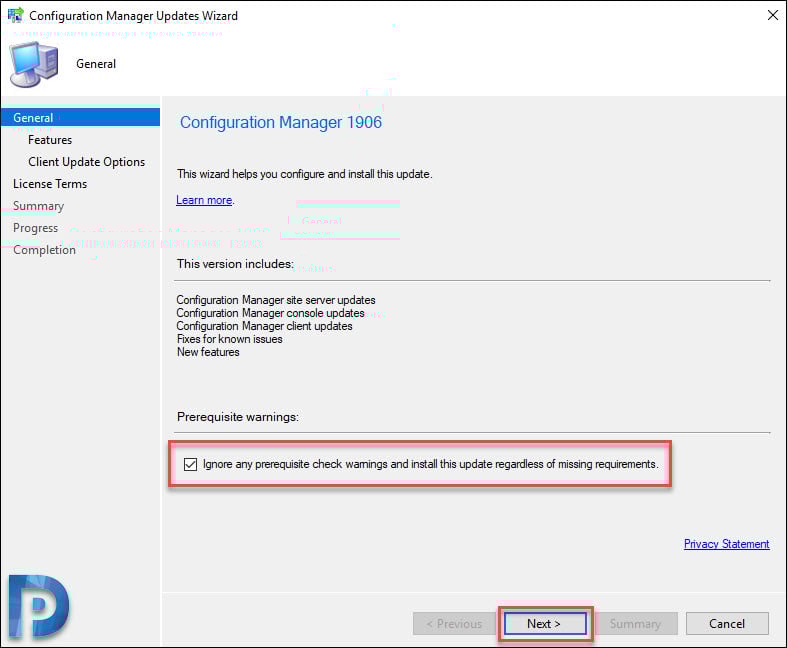This screenshot has height=648, width=787.
Task: Click the 'Prerequisite warnings:' label
Action: [238, 417]
